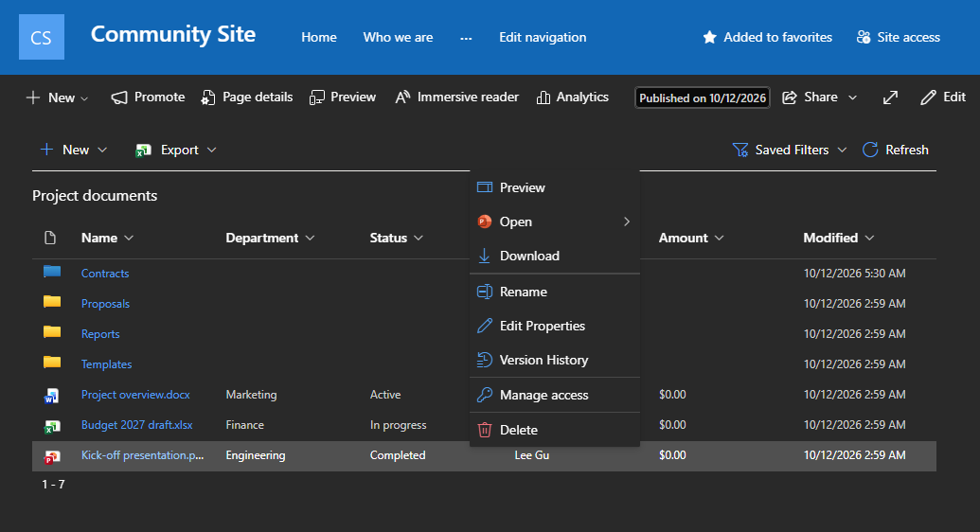Click the Community Site title
This screenshot has height=532, width=980.
(x=173, y=34)
